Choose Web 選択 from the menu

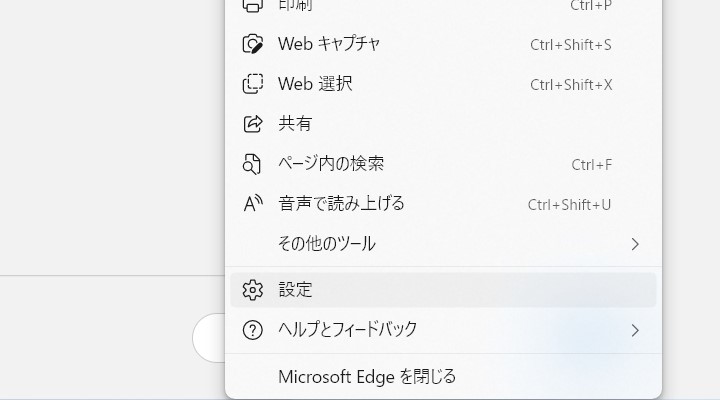tap(315, 84)
